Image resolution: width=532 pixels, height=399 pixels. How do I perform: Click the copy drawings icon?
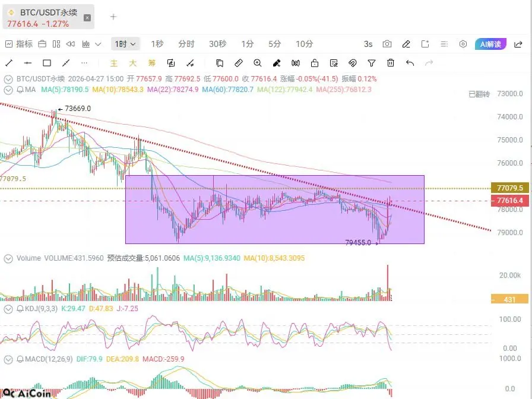(220, 63)
